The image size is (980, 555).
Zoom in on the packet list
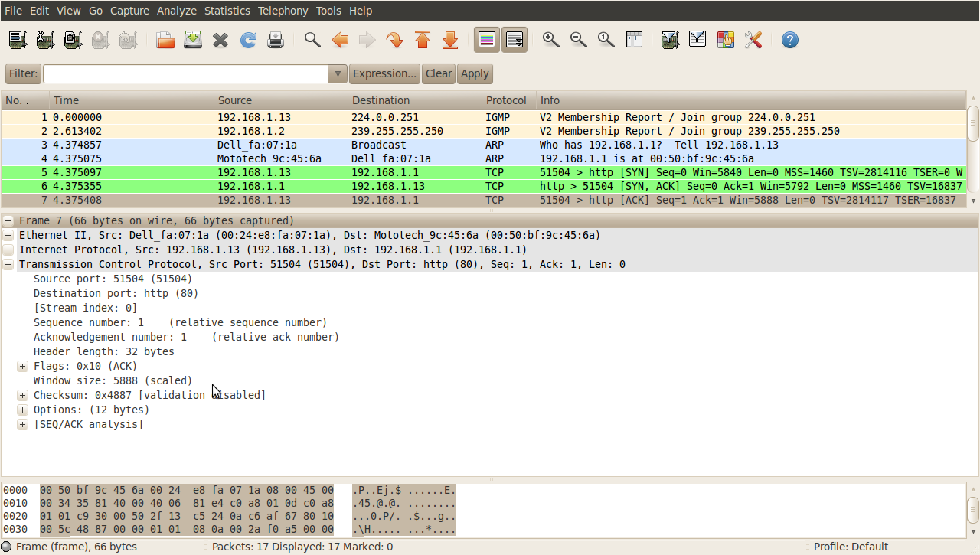[x=550, y=39]
